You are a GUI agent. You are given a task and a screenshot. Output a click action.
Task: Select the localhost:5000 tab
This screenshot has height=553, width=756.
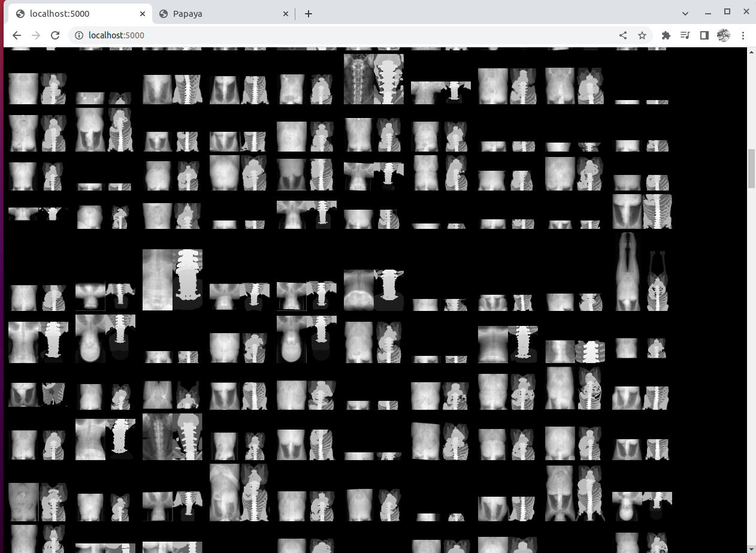(81, 14)
